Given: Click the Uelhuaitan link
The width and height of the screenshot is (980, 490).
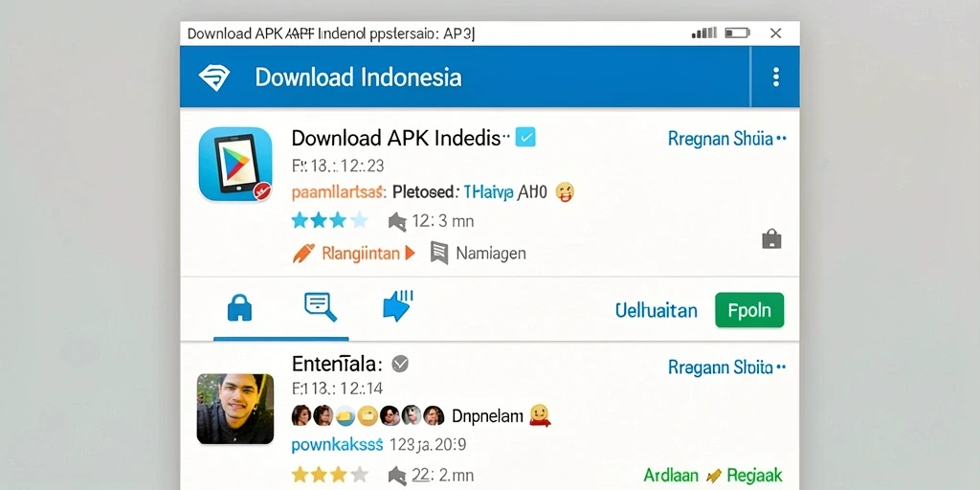Looking at the screenshot, I should (x=657, y=310).
